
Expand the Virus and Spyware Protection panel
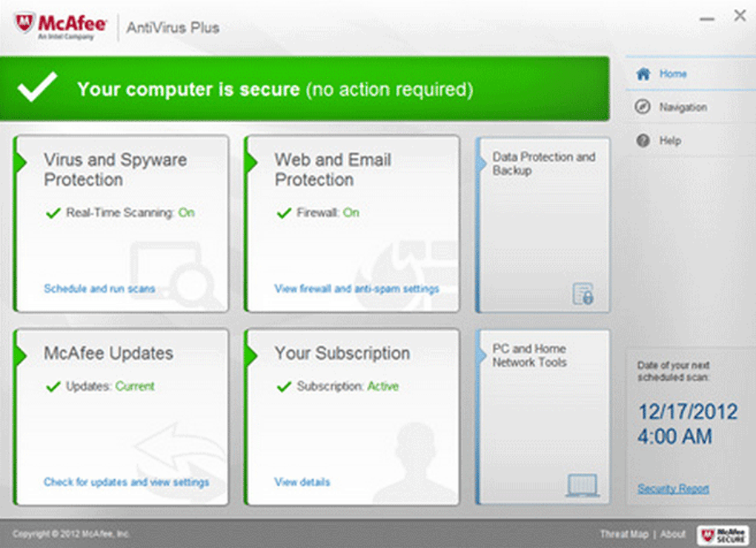[115, 169]
